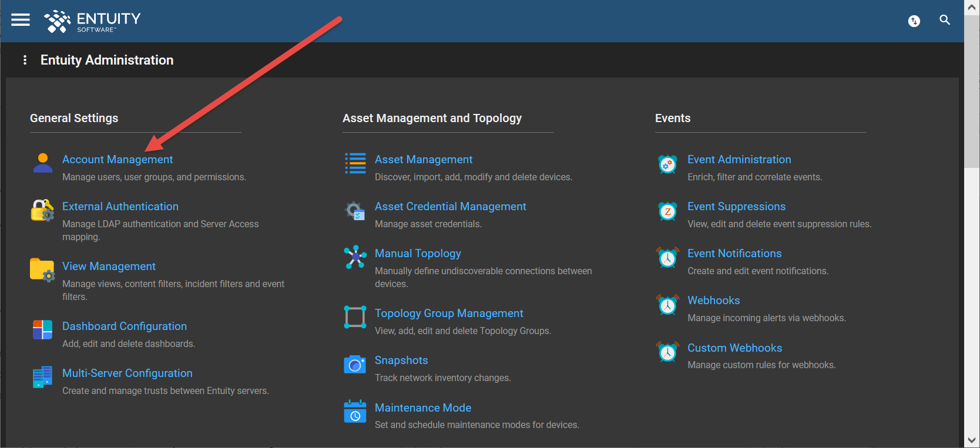Open the Entuity Administration three-dot menu
Viewport: 980px width, 448px height.
[x=25, y=60]
